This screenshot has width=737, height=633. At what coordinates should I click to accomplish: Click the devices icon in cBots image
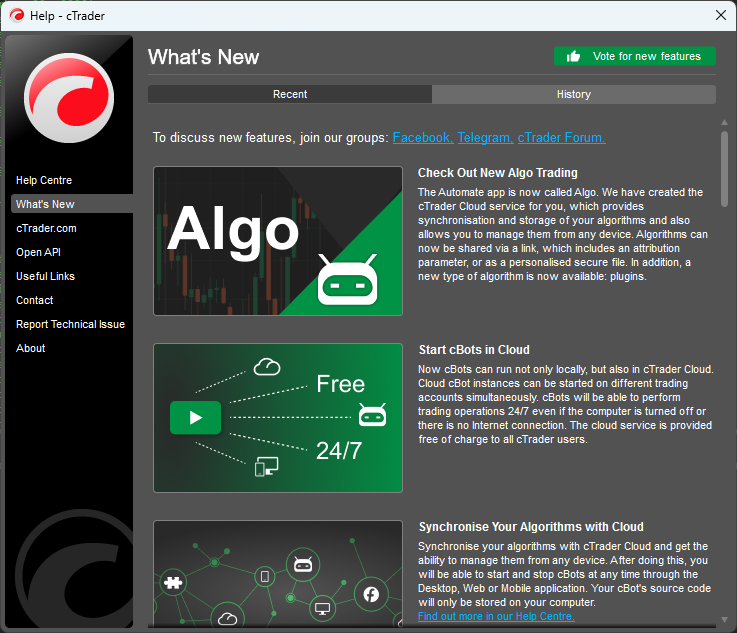[x=267, y=467]
